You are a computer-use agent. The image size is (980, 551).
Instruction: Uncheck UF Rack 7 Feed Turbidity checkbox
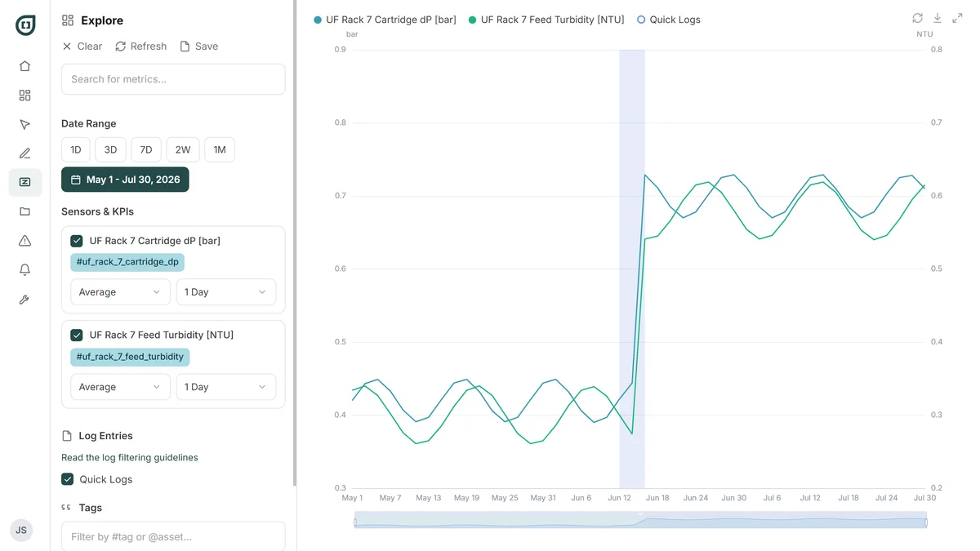pyautogui.click(x=77, y=335)
